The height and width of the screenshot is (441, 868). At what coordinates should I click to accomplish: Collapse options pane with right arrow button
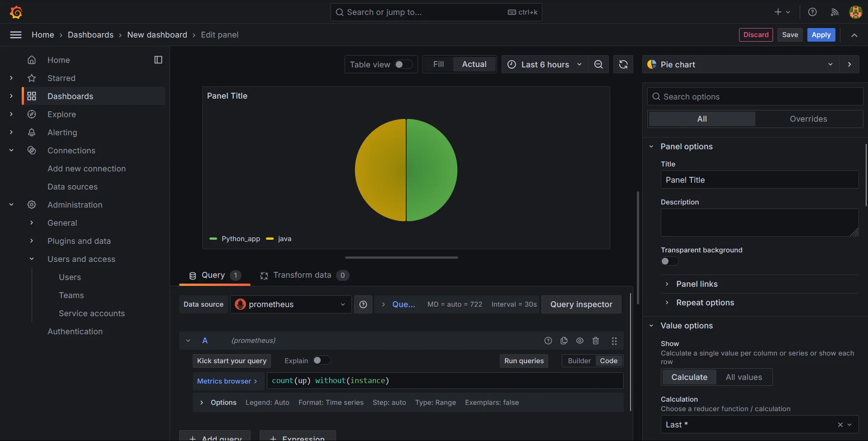(x=849, y=65)
